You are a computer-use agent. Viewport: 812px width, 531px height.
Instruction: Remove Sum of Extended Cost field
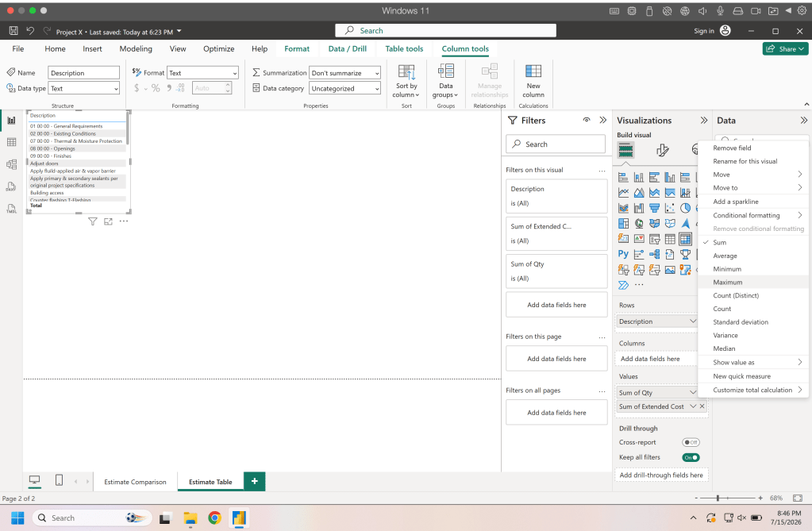tap(702, 406)
